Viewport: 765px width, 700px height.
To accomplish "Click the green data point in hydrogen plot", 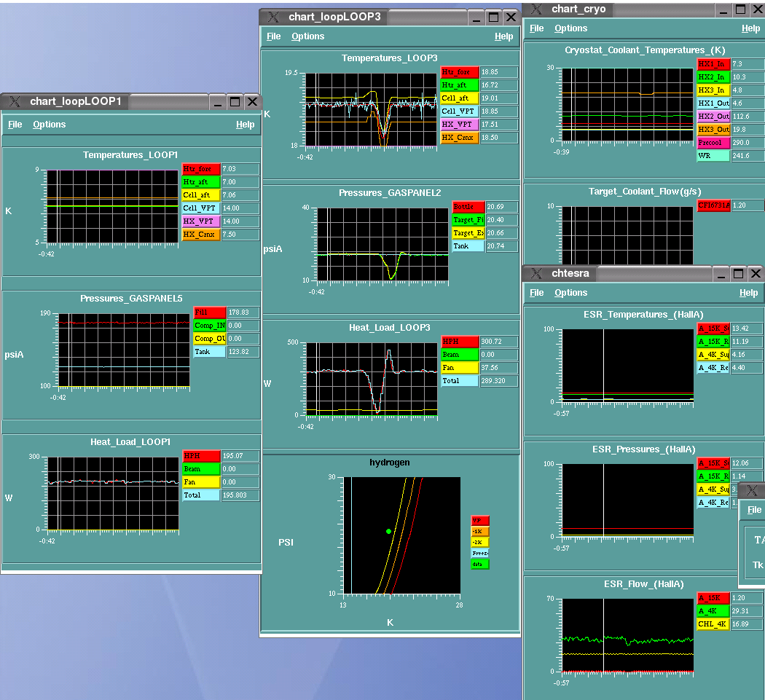I will click(388, 531).
